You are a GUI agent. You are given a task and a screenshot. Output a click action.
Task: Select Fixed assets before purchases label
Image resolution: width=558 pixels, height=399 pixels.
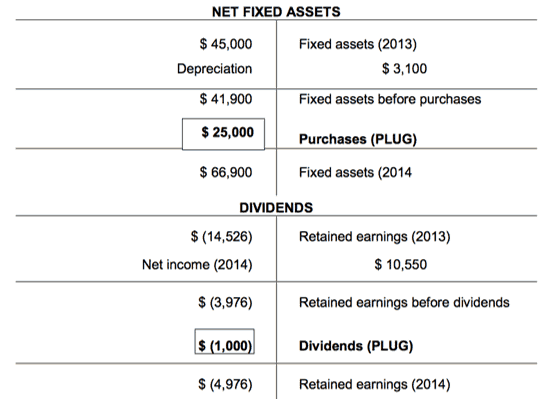[x=390, y=99]
